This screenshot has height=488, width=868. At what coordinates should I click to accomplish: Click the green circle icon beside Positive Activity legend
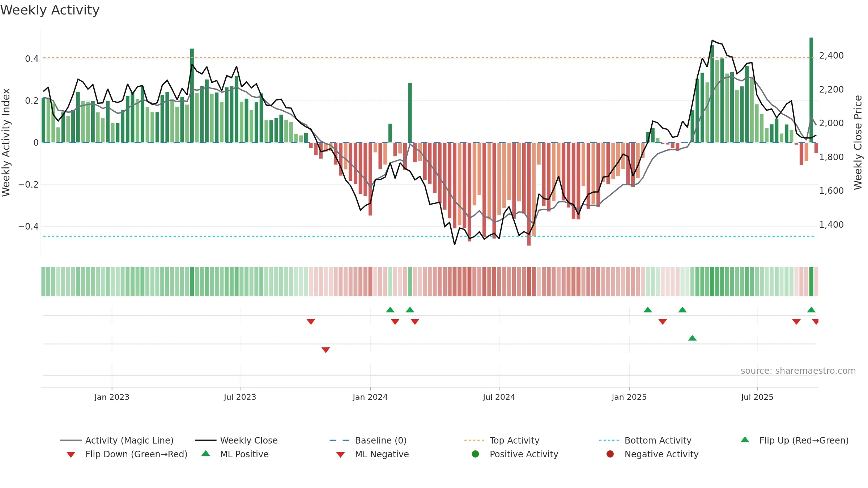click(476, 454)
